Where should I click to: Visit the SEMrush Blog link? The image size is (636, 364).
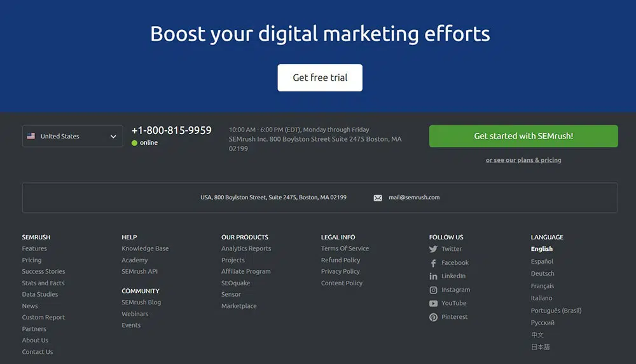tap(141, 302)
